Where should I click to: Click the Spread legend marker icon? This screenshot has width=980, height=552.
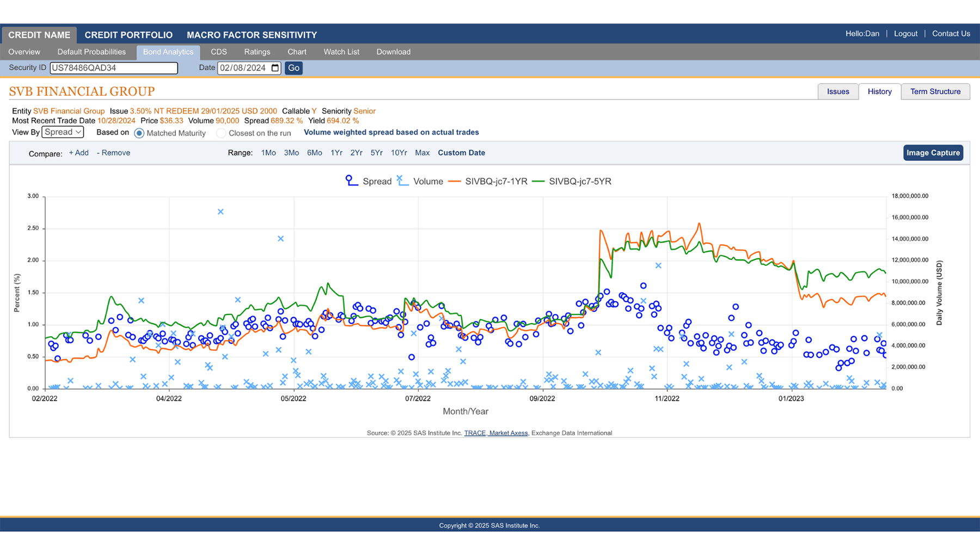click(x=352, y=181)
